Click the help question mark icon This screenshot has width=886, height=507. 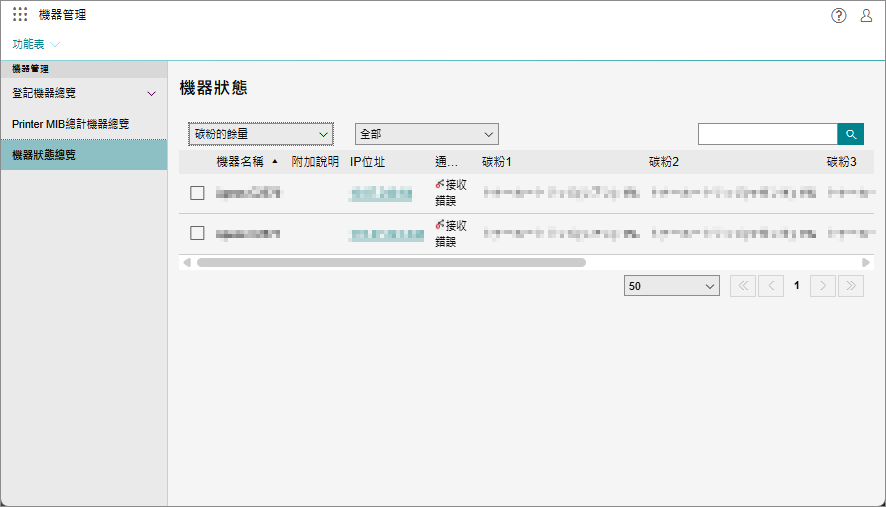[839, 15]
